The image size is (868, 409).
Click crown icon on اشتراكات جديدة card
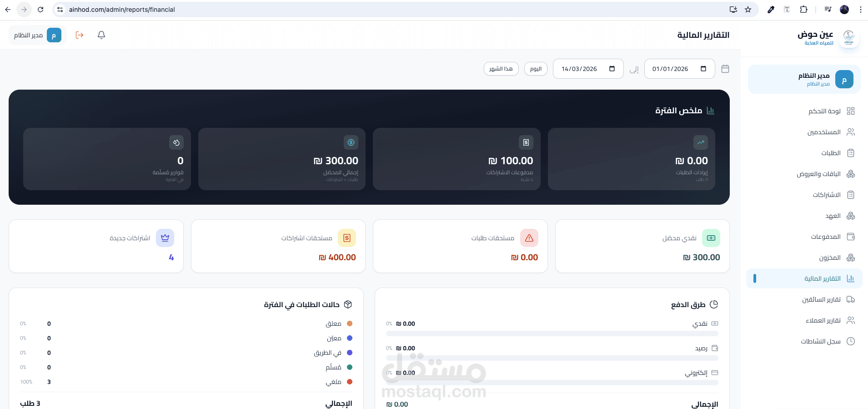pyautogui.click(x=165, y=238)
